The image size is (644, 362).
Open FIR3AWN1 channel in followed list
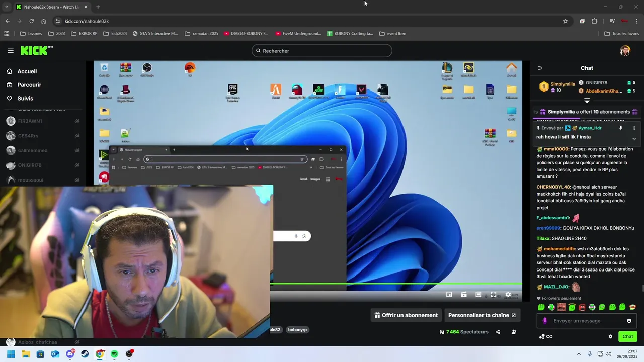click(43, 121)
